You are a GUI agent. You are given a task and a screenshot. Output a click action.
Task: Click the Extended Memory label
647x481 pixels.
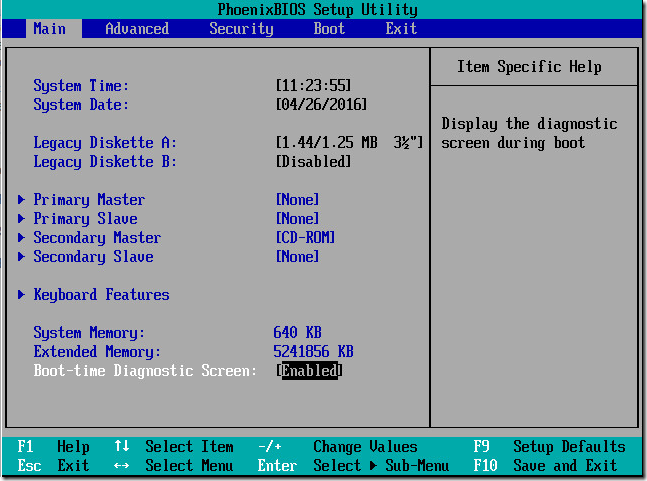pos(97,351)
